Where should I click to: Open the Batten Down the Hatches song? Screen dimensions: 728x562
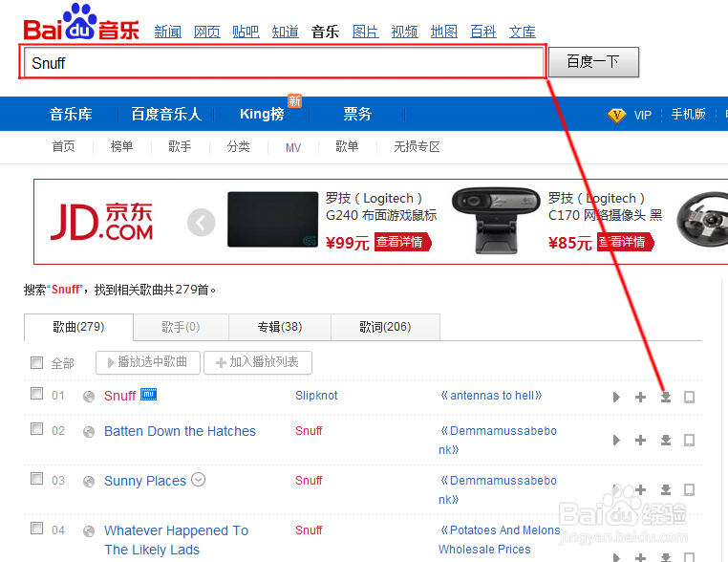(180, 431)
